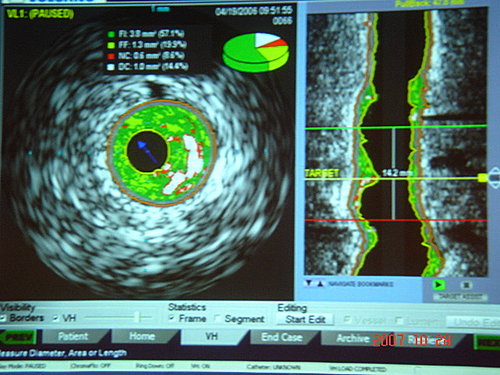
Task: Click the 09:51:55 date and time stamp
Action: point(254,11)
